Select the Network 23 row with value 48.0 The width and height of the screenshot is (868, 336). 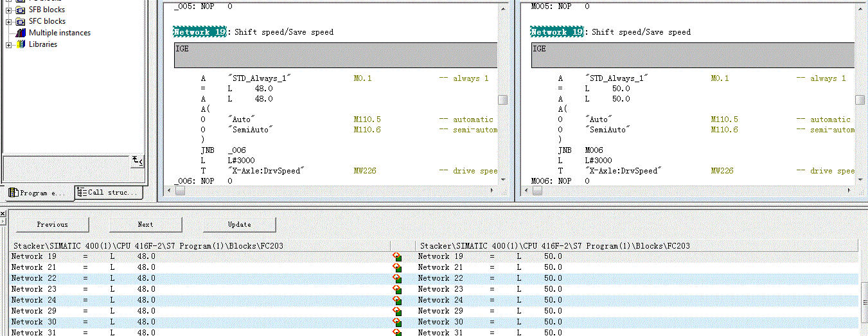pyautogui.click(x=200, y=290)
